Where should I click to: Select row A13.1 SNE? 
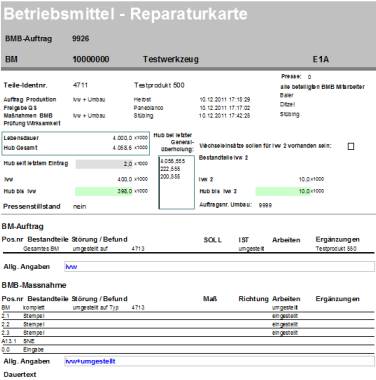coord(188,341)
